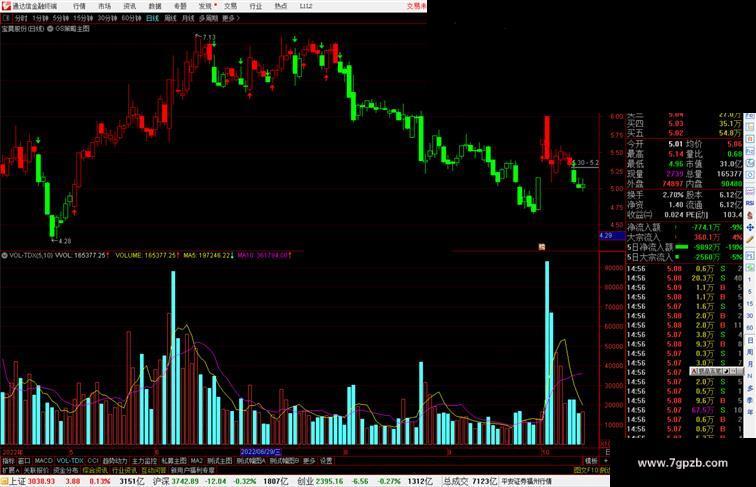Image resolution: width=756 pixels, height=487 pixels.
Task: Select the 1分钟 period
Action: coord(40,18)
